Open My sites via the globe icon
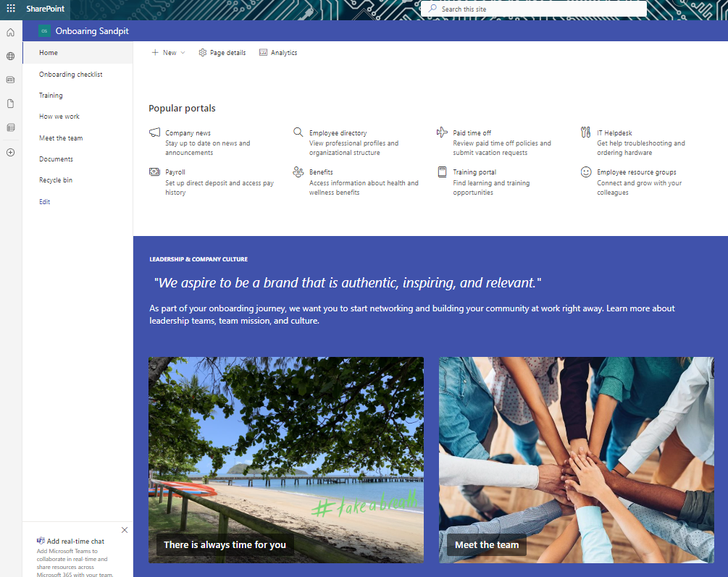The height and width of the screenshot is (577, 728). click(10, 55)
